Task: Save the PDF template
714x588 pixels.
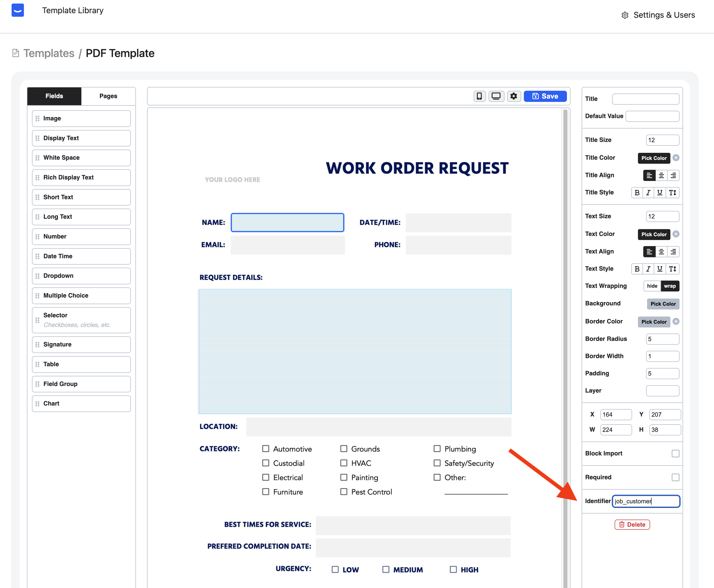Action: pyautogui.click(x=545, y=96)
